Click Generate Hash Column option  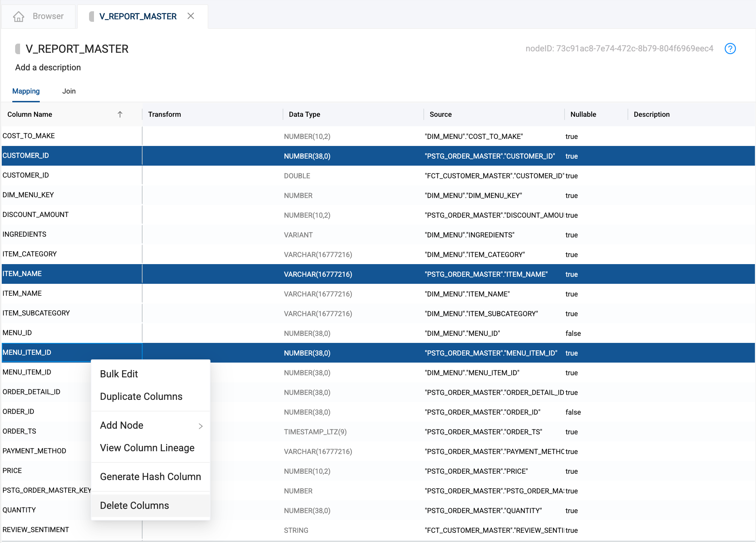[150, 477]
